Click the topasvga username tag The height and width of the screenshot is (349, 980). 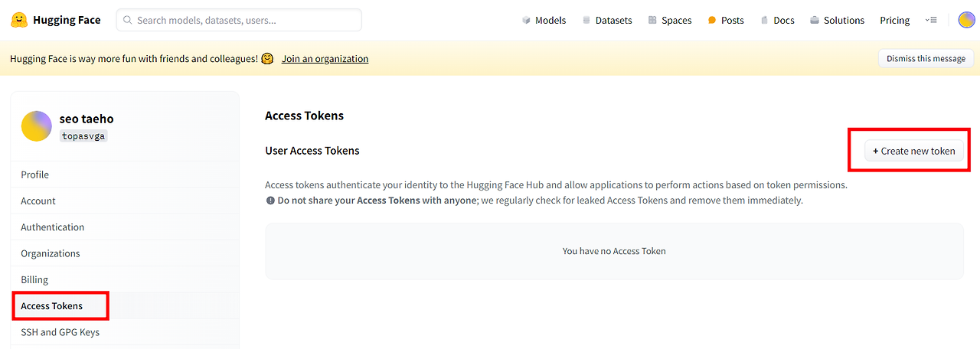click(x=83, y=135)
